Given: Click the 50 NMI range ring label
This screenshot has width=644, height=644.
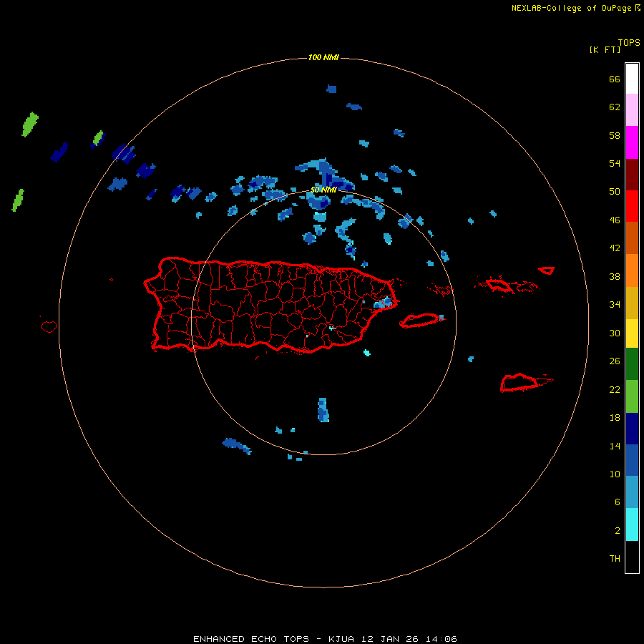Looking at the screenshot, I should coord(323,190).
